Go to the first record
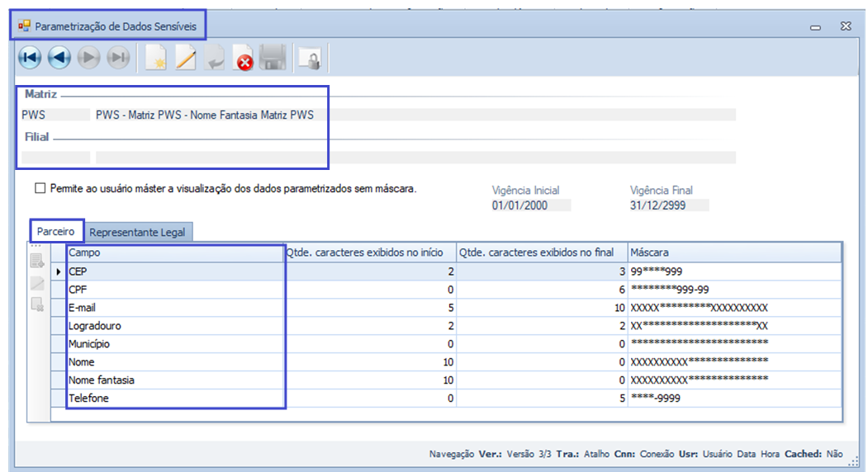868x472 pixels. point(31,58)
